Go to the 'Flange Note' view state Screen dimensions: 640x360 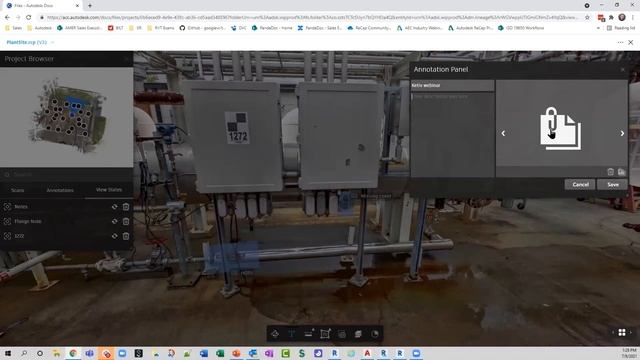click(28, 221)
